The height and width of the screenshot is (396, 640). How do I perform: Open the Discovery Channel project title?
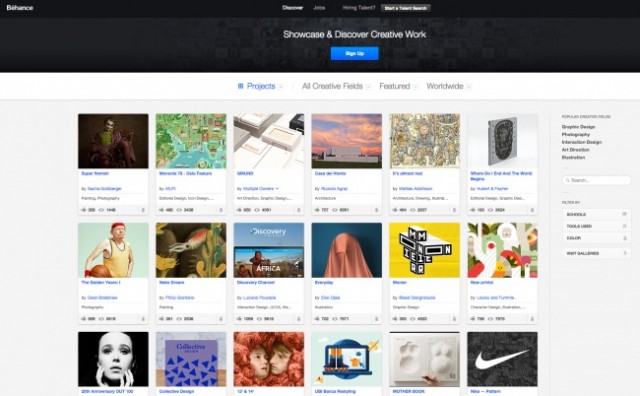(x=256, y=283)
